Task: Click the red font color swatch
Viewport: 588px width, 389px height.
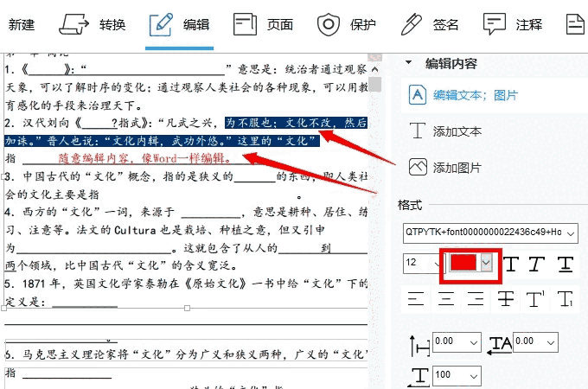Action: (463, 262)
